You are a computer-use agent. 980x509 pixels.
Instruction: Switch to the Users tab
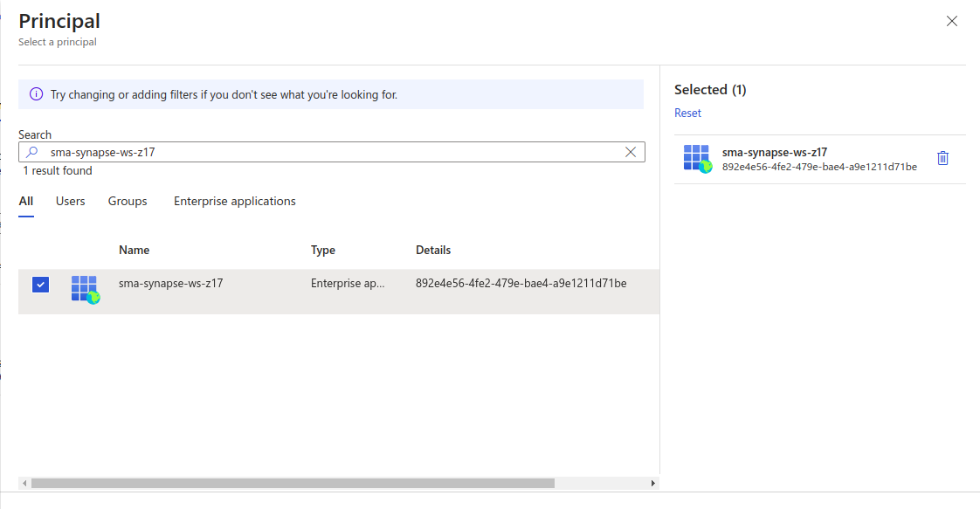71,202
